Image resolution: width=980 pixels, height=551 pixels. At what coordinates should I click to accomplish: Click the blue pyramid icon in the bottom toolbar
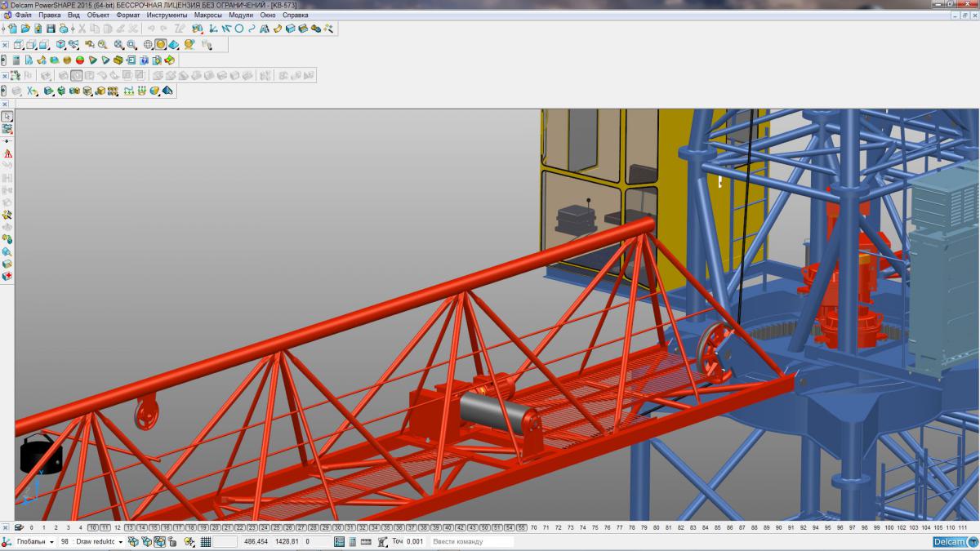pos(167,91)
